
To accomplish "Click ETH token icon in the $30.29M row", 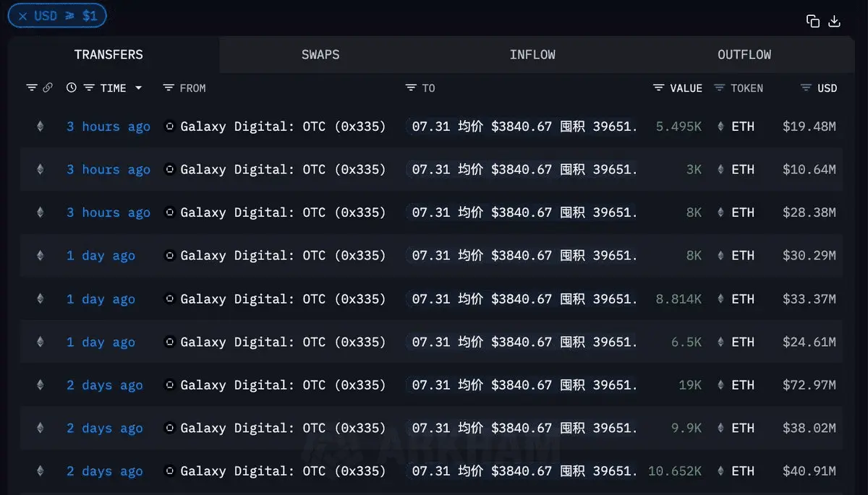I will [720, 255].
